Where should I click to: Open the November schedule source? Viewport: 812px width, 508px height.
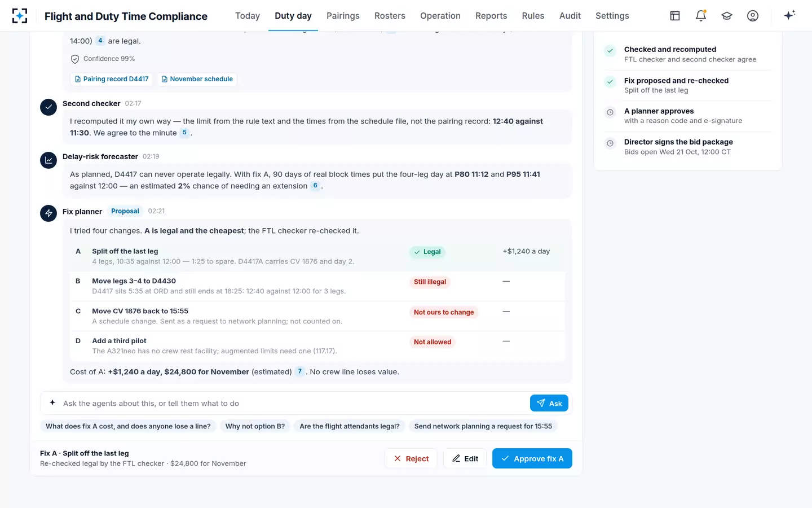coord(197,79)
